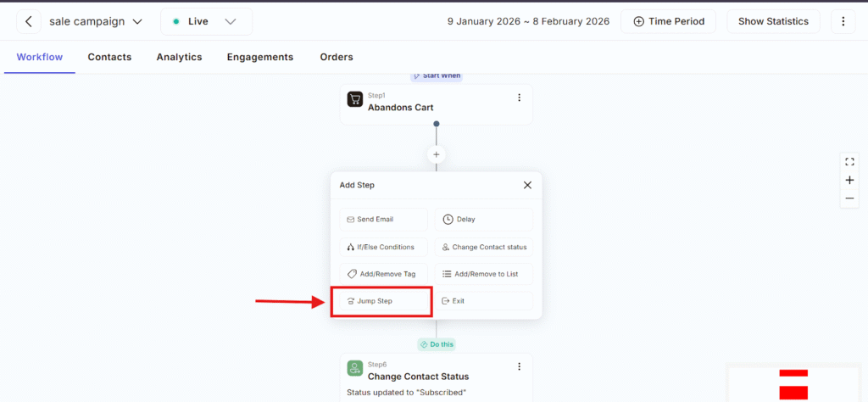Zoom in on the workflow canvas
The image size is (868, 402).
849,180
